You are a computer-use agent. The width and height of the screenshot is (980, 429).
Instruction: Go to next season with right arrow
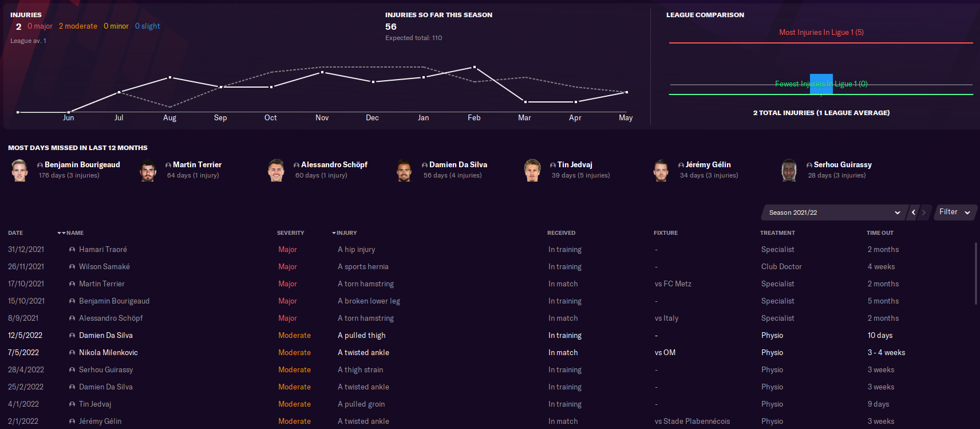pos(924,212)
